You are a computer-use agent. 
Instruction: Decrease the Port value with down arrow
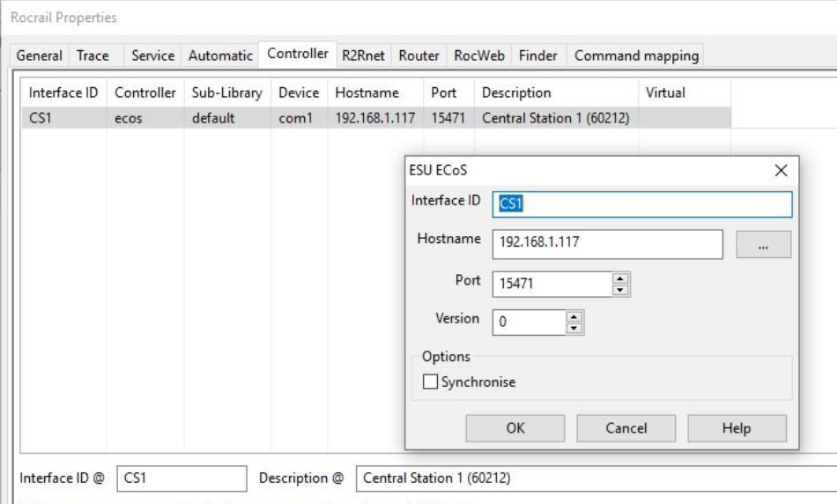(x=618, y=288)
